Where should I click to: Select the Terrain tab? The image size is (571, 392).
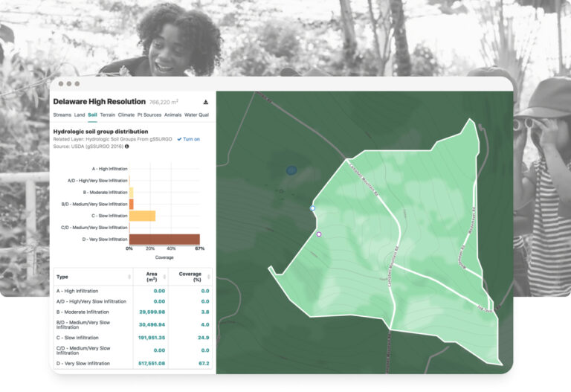click(107, 115)
